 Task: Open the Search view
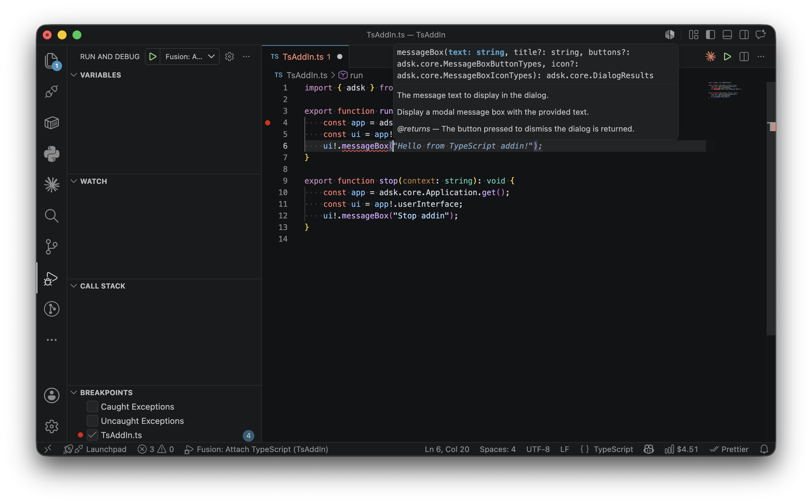coord(52,216)
